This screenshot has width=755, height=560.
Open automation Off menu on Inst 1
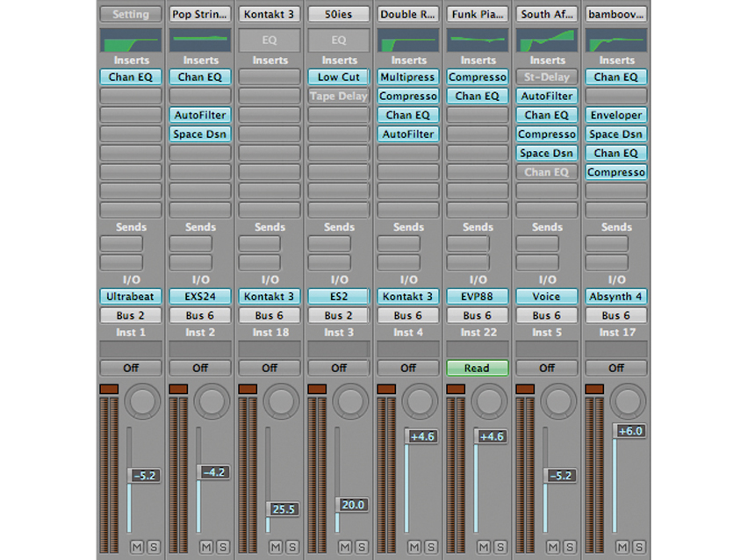[131, 368]
